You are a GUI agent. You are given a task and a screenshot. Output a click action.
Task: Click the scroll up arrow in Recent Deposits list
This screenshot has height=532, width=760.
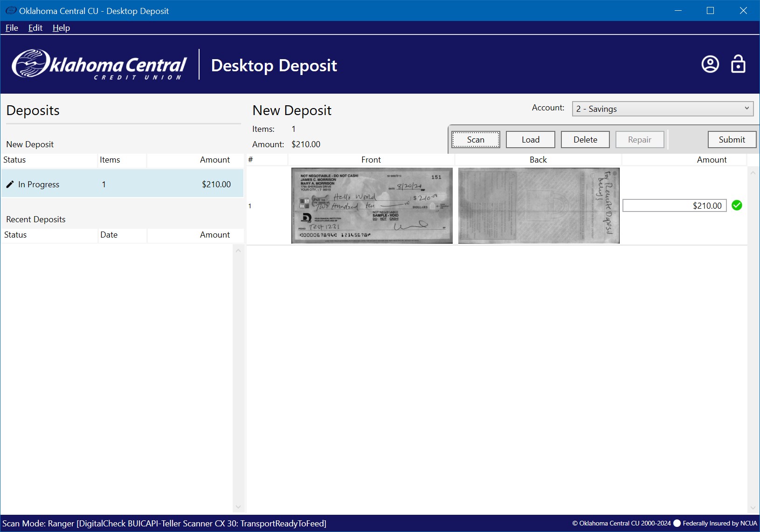pyautogui.click(x=238, y=251)
